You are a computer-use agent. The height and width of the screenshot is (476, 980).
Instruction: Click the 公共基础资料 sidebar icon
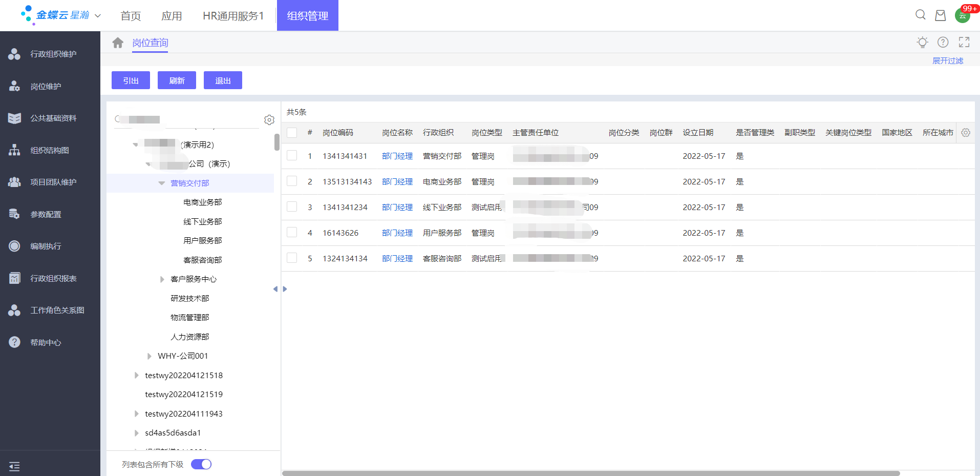click(x=14, y=118)
